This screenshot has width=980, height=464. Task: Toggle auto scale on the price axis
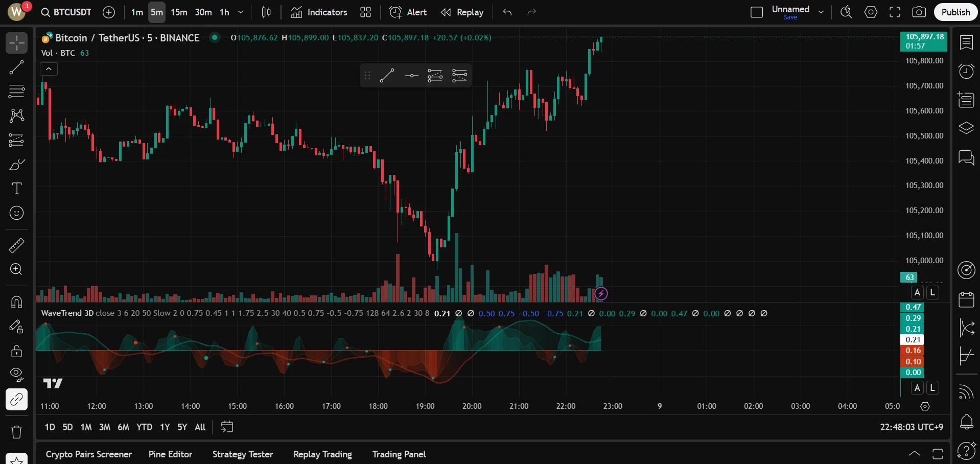tap(917, 292)
